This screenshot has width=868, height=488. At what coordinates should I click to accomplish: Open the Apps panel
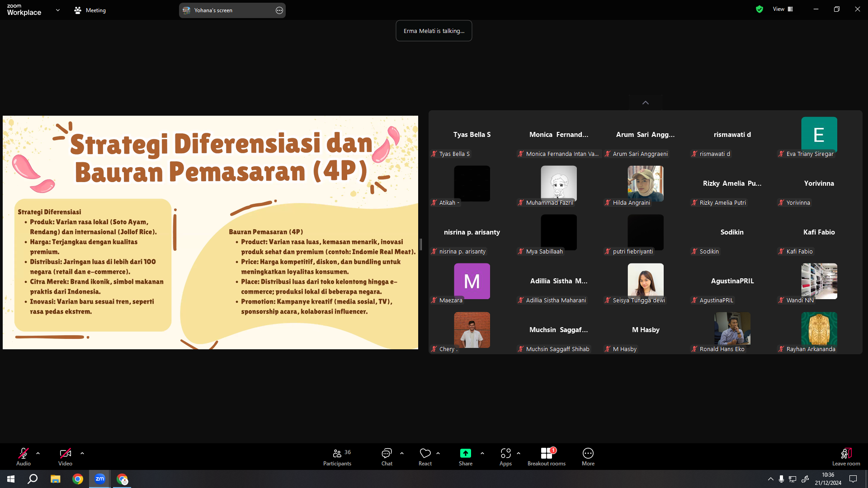(506, 457)
